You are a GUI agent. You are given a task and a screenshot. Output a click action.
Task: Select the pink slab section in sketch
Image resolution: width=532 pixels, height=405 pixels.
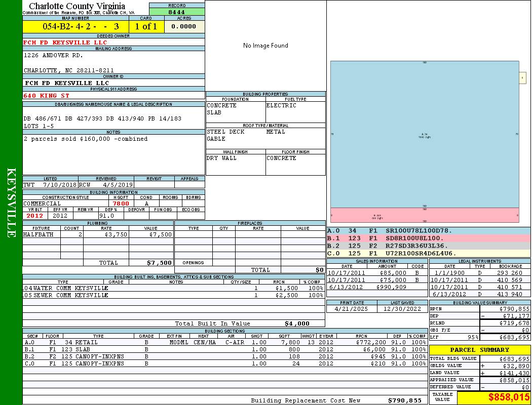pyautogui.click(x=425, y=215)
